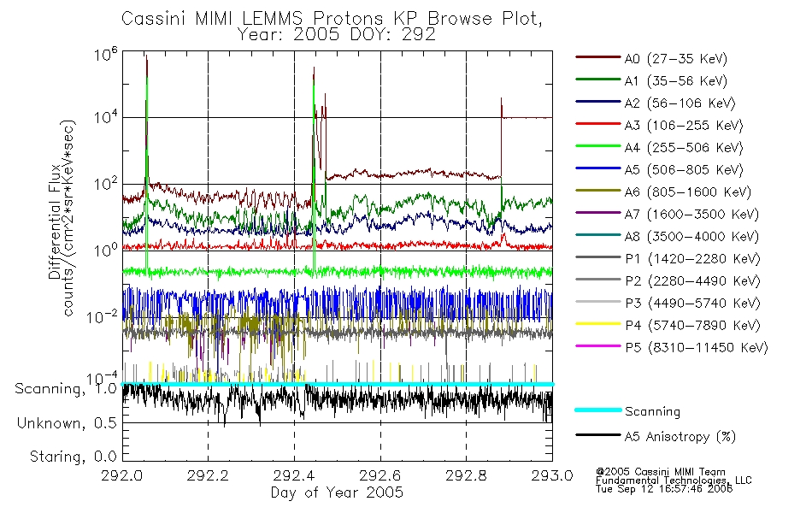812x513 pixels.
Task: Click the P2 (2280-4490 KeV) legend label
Action: [x=692, y=281]
